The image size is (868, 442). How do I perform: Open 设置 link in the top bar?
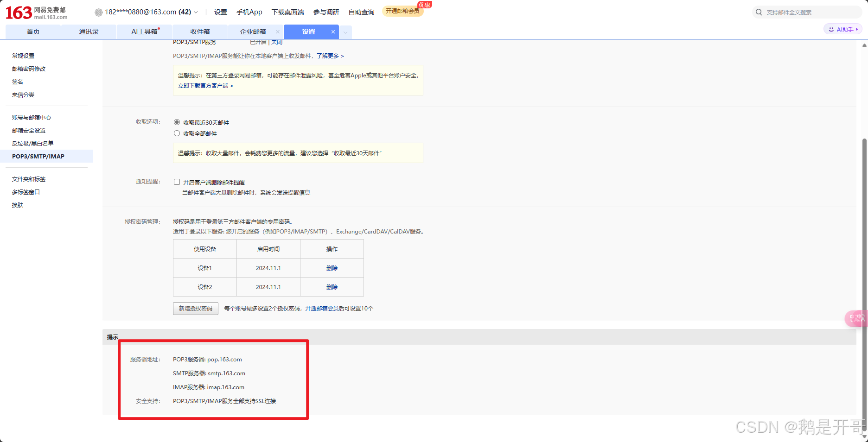tap(221, 12)
